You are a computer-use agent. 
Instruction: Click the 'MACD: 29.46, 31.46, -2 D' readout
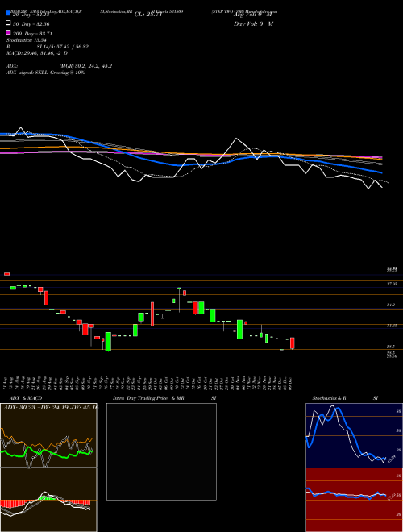[x=37, y=53]
